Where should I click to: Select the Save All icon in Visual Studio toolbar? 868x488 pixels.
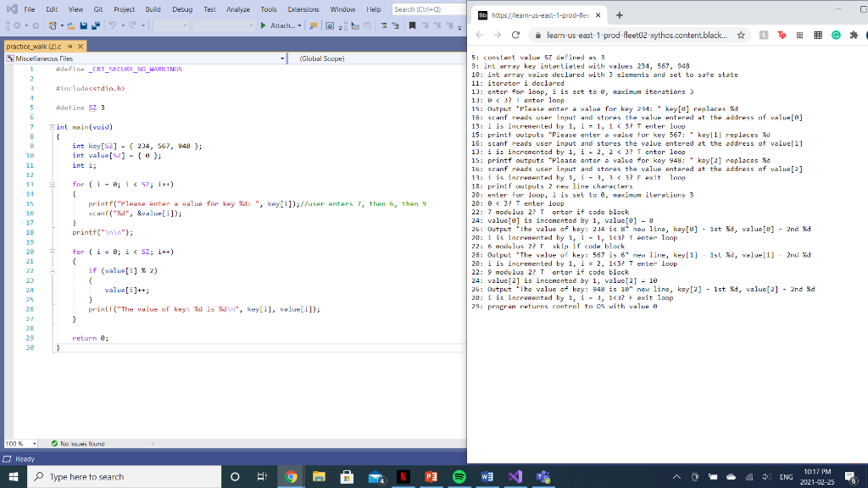pos(97,26)
